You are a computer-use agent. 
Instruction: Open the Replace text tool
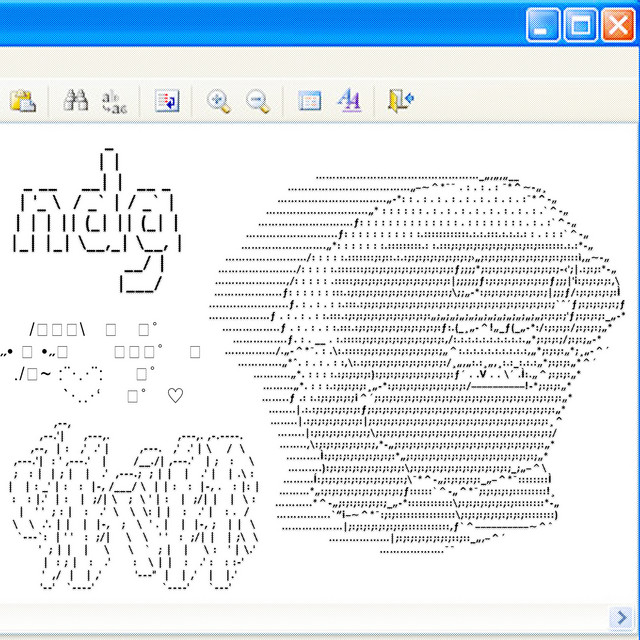pos(114,100)
